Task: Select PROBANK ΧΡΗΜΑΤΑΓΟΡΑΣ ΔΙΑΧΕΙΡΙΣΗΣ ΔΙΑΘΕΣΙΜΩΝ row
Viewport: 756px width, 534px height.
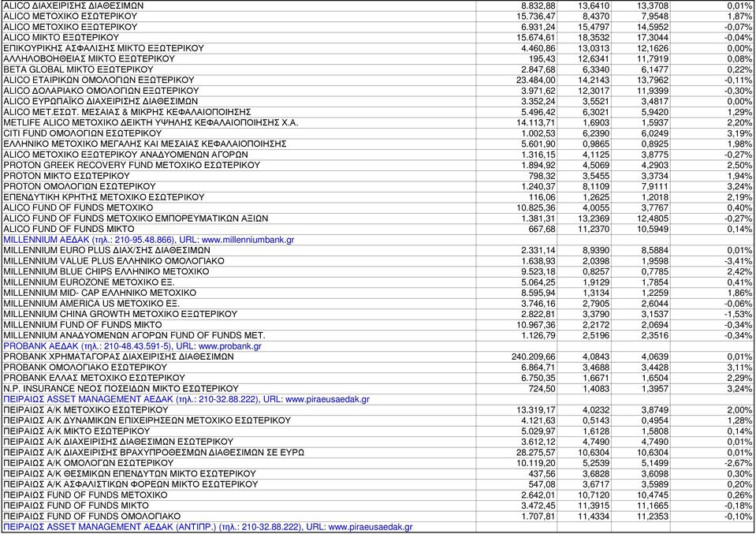Action: (x=378, y=357)
